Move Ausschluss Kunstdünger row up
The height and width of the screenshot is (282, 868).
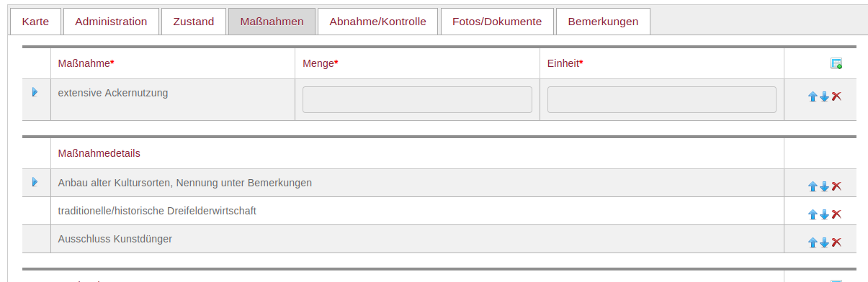click(x=813, y=242)
